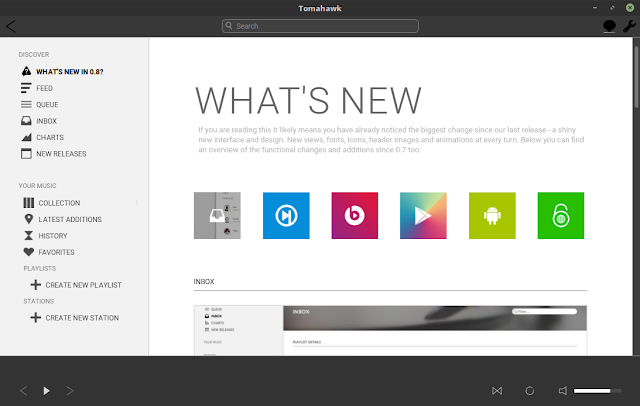Click Create New Playlist
The height and width of the screenshot is (406, 640).
pos(84,285)
